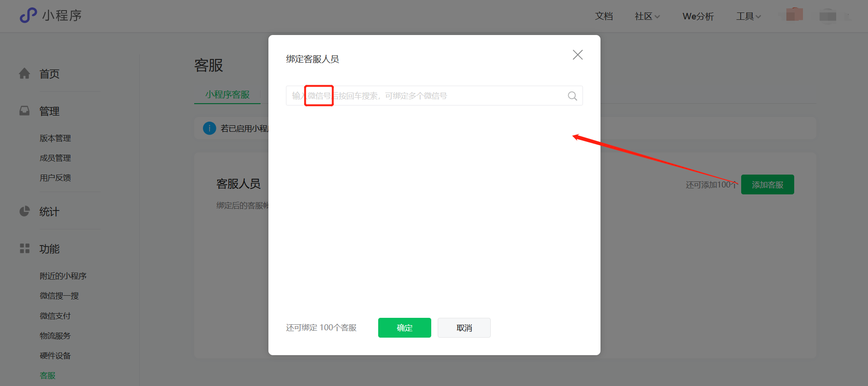Open 微信支付 in the sidebar
The height and width of the screenshot is (386, 868).
[55, 316]
